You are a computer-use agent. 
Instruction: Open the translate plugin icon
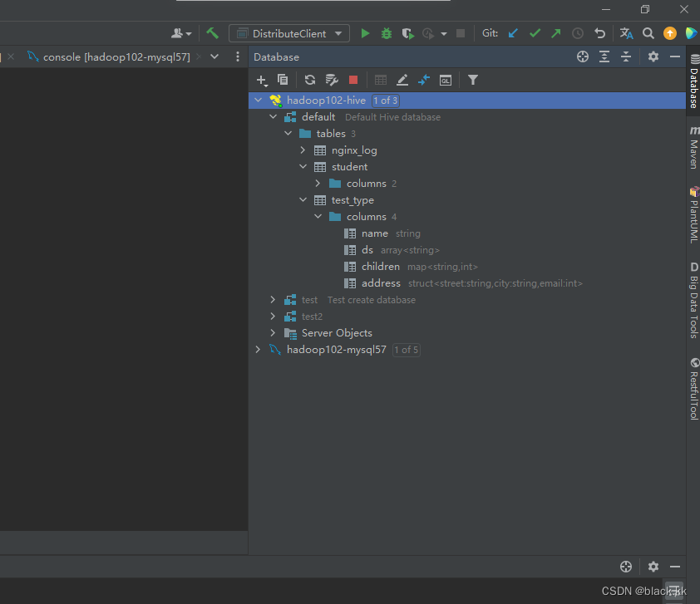pyautogui.click(x=626, y=33)
